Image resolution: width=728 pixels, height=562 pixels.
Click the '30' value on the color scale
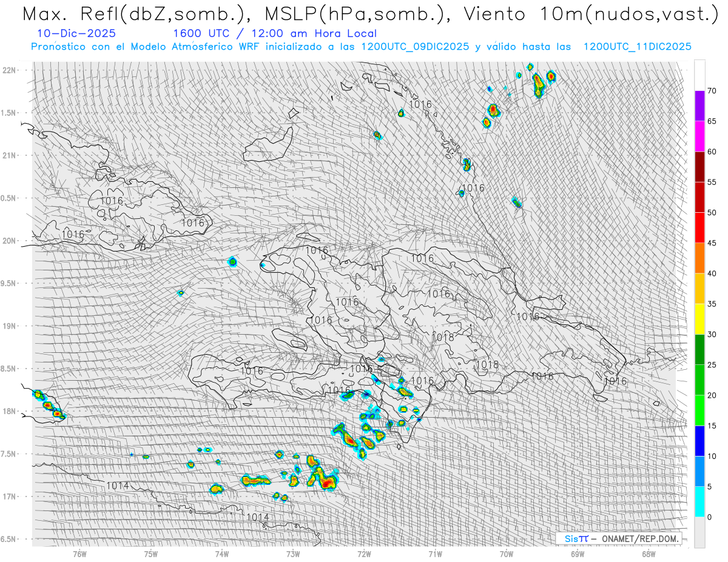coord(712,334)
